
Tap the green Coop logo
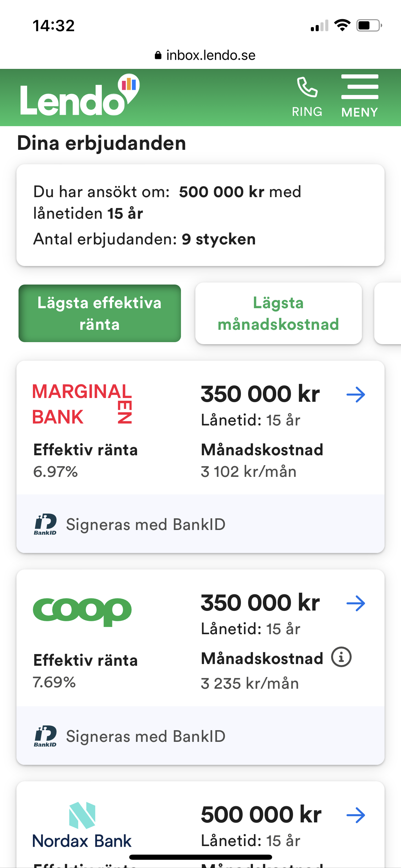82,611
